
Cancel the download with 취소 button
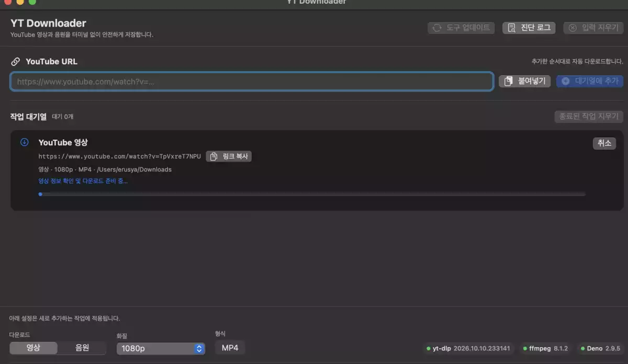pos(604,143)
